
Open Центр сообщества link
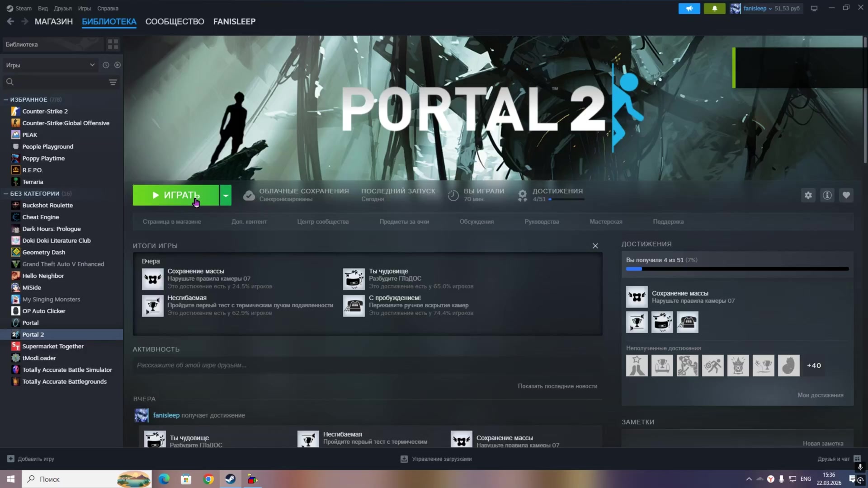323,222
